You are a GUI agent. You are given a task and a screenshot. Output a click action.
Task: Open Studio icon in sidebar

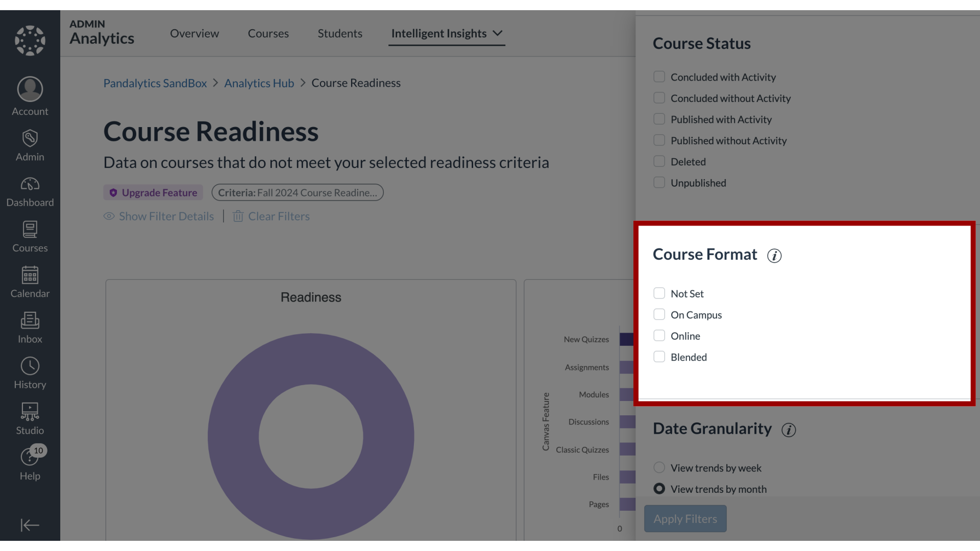click(x=30, y=412)
